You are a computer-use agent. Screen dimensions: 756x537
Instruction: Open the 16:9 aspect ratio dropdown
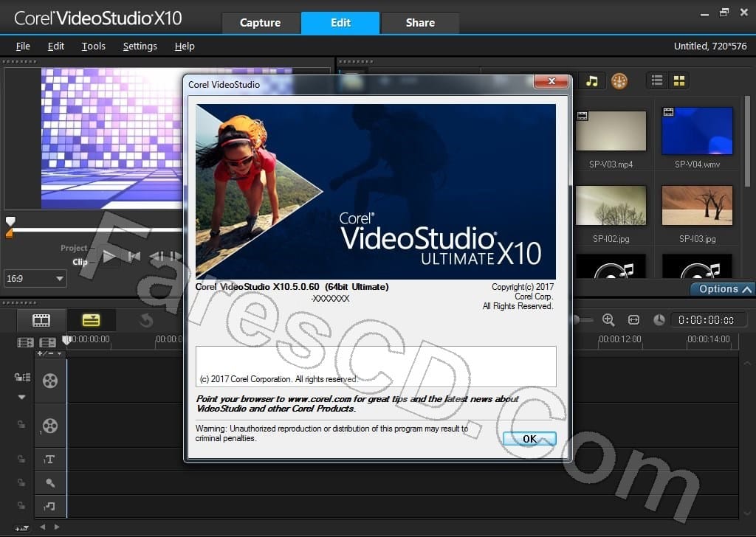(35, 278)
